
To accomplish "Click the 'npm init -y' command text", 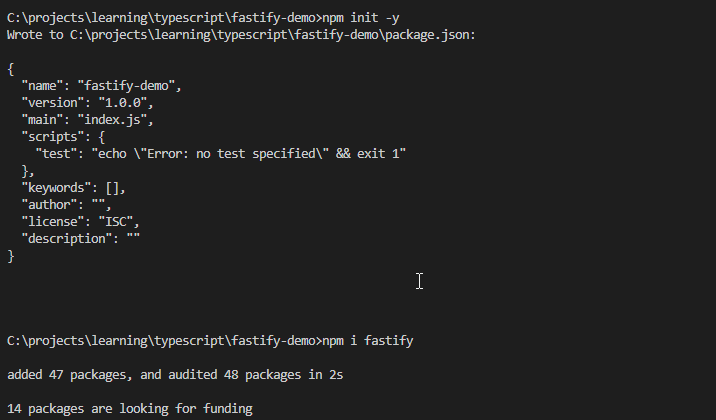I will (361, 18).
